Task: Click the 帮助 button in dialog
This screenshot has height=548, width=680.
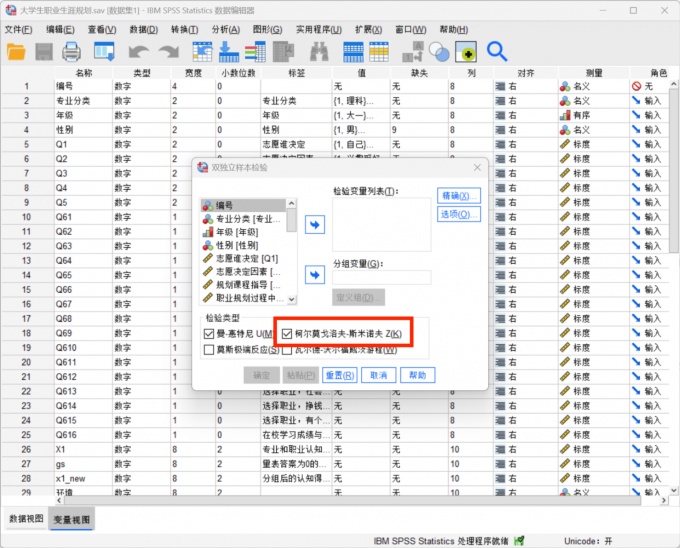Action: pos(418,375)
